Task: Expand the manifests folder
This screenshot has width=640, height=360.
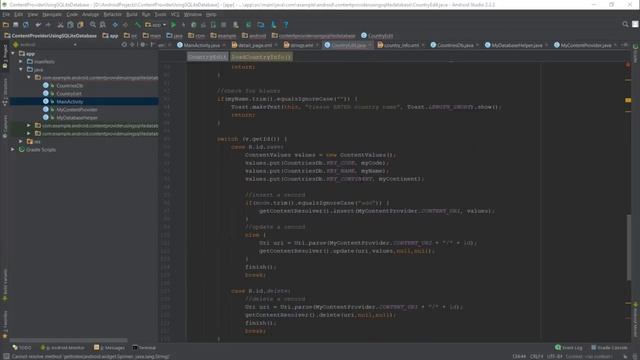Action: [21, 62]
